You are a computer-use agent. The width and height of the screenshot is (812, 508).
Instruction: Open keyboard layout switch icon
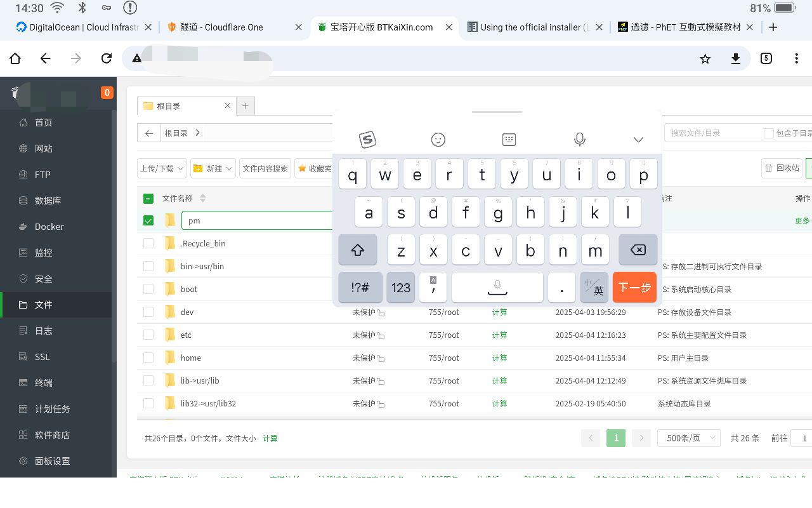(509, 140)
